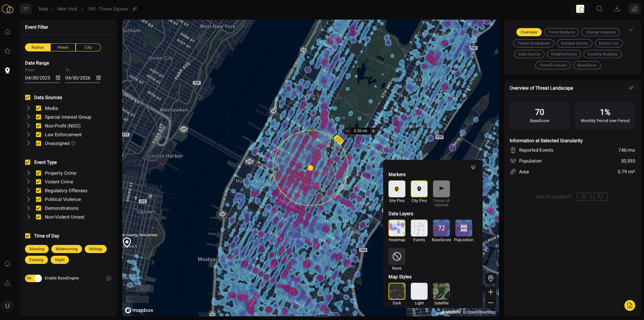Open the From date calendar picker
The height and width of the screenshot is (320, 644).
tap(58, 78)
